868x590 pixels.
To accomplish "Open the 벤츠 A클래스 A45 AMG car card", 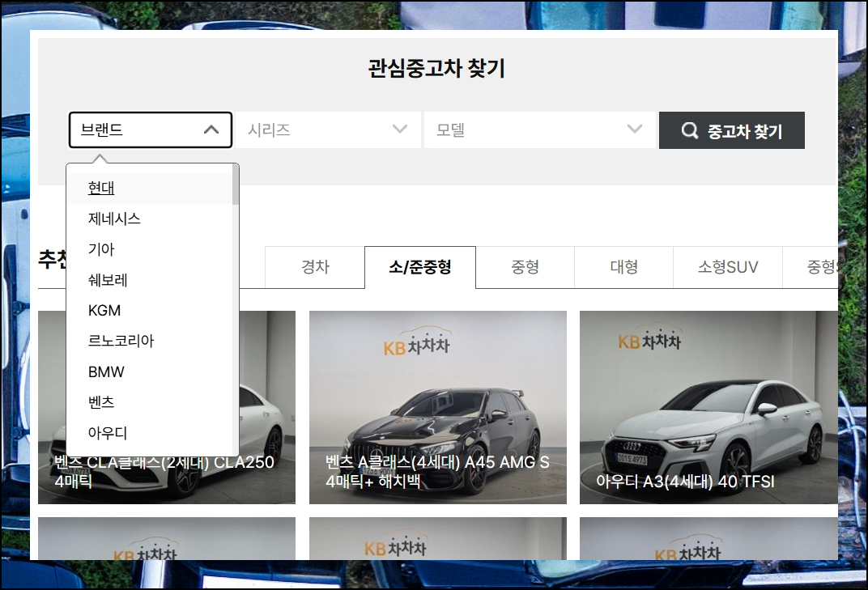I will pos(438,407).
